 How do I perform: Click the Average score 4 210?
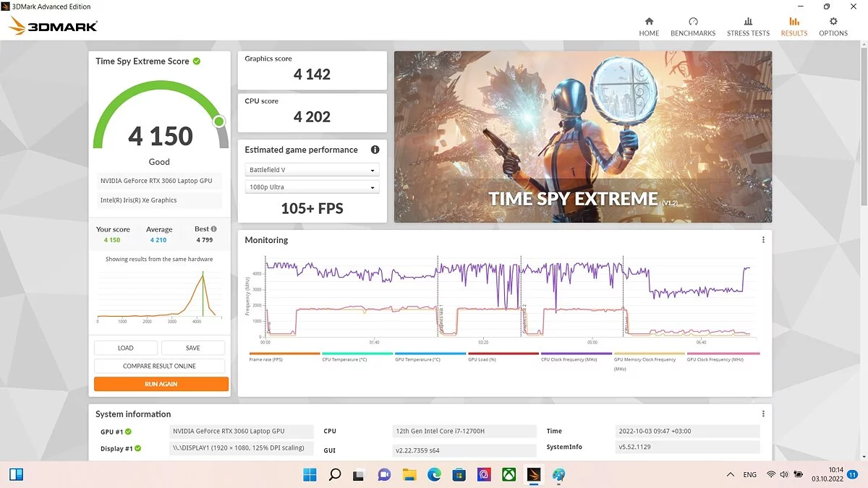(x=158, y=240)
